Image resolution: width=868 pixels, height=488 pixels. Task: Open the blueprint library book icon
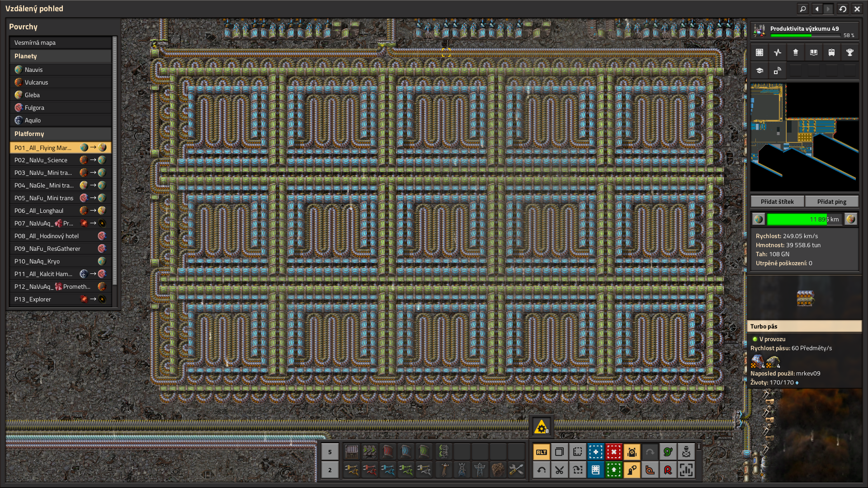click(x=813, y=52)
